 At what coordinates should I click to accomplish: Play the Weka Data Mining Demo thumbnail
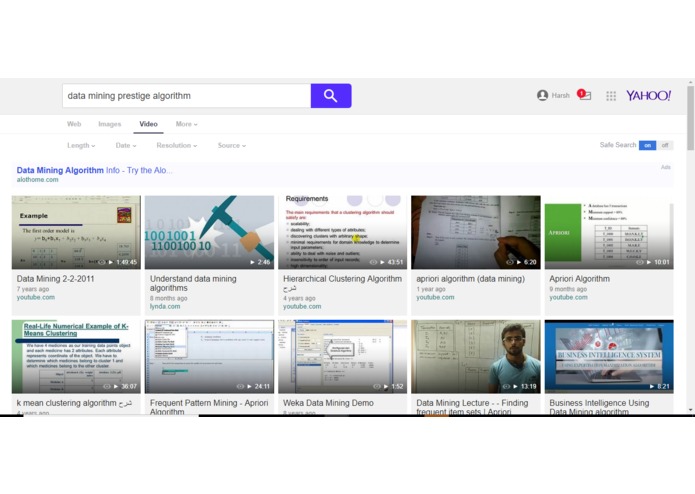tap(342, 356)
